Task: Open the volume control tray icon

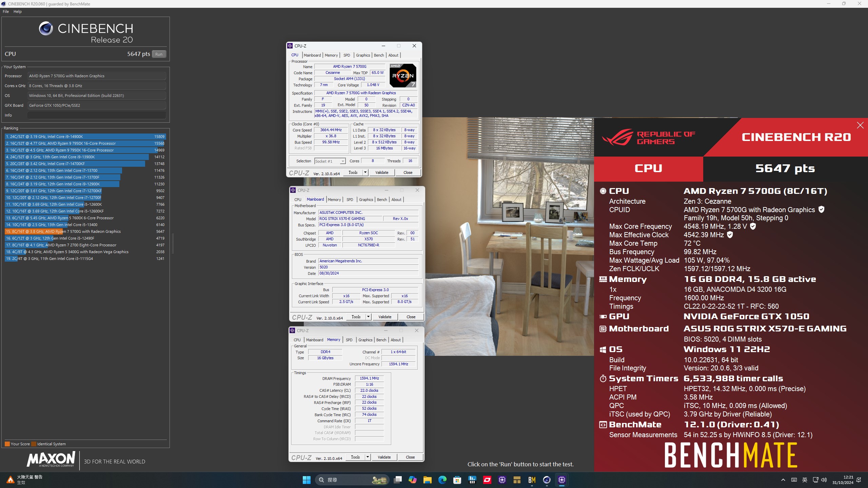Action: tap(824, 480)
